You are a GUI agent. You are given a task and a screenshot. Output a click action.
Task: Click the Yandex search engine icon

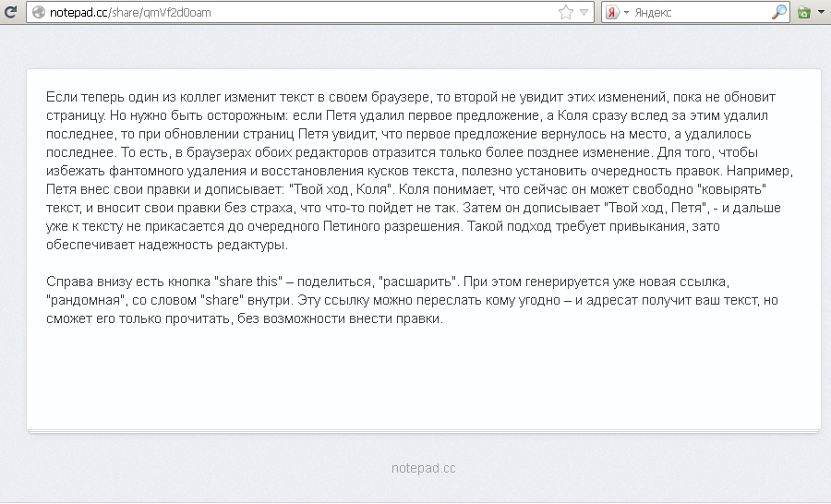coord(611,12)
